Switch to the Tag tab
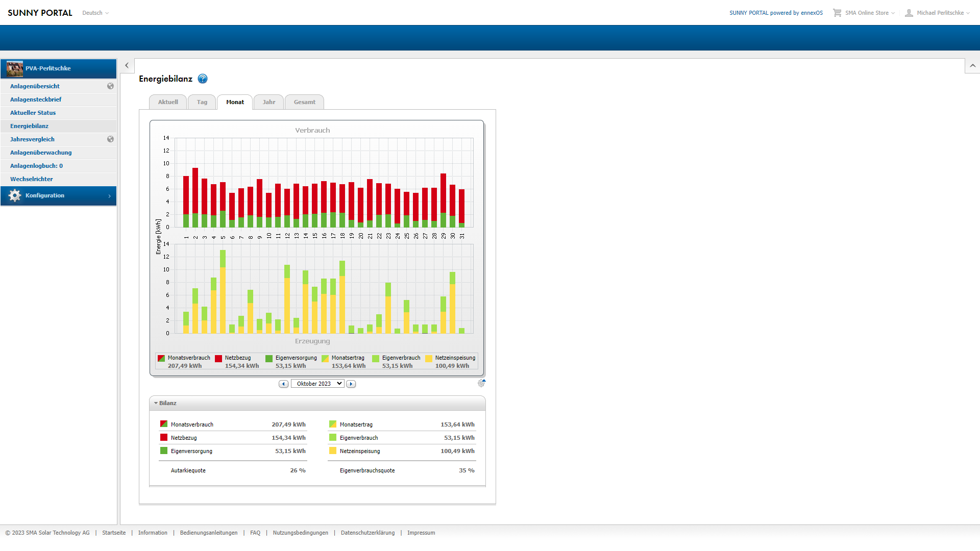Viewport: 980px width, 551px height. pos(202,102)
